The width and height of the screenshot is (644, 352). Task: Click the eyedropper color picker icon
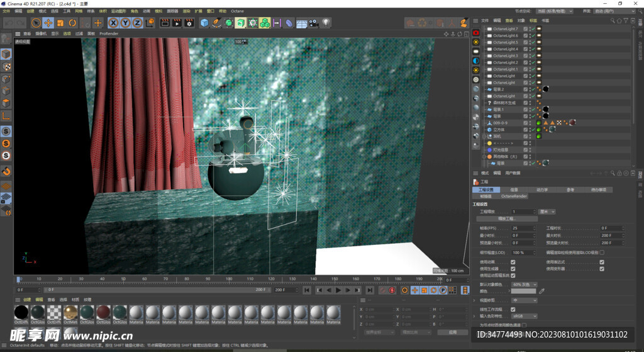click(x=542, y=291)
